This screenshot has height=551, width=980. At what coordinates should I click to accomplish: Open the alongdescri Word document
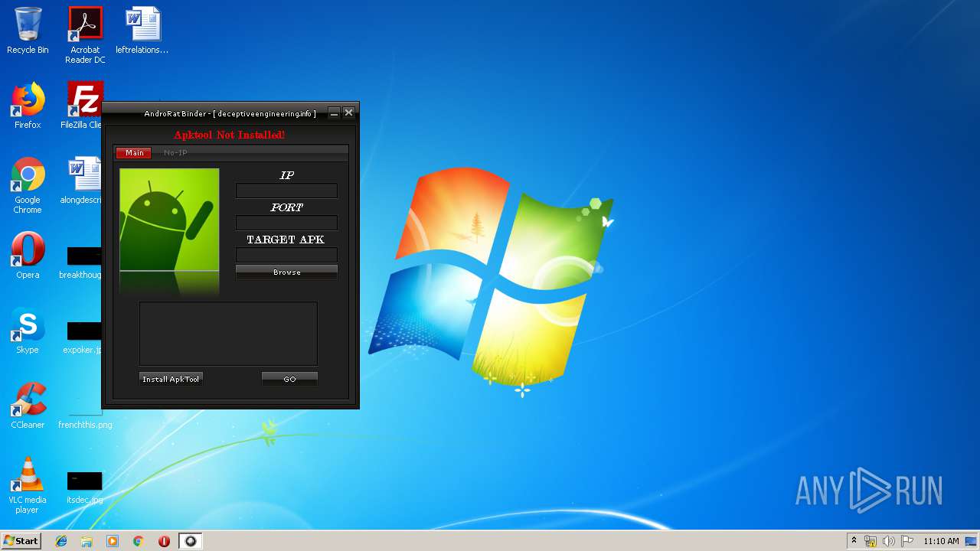click(83, 181)
